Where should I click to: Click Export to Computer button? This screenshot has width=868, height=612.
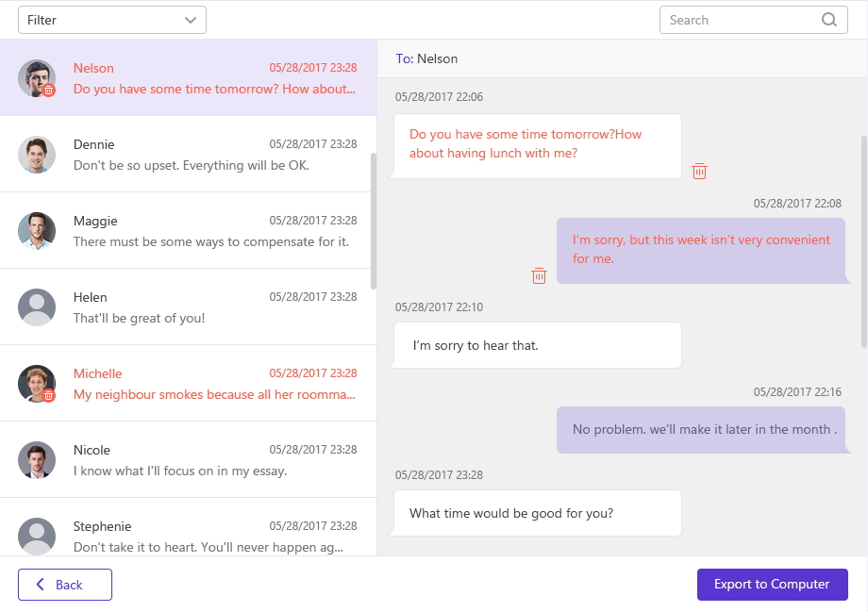click(x=772, y=585)
